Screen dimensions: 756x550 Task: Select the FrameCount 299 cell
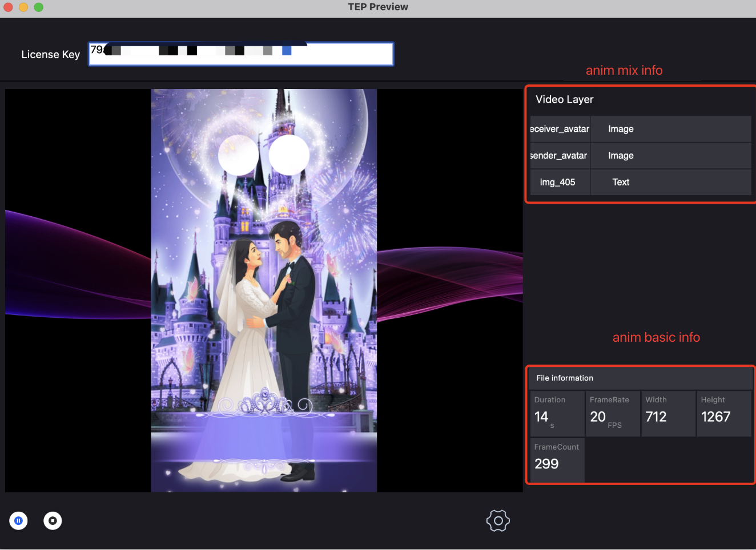click(556, 460)
